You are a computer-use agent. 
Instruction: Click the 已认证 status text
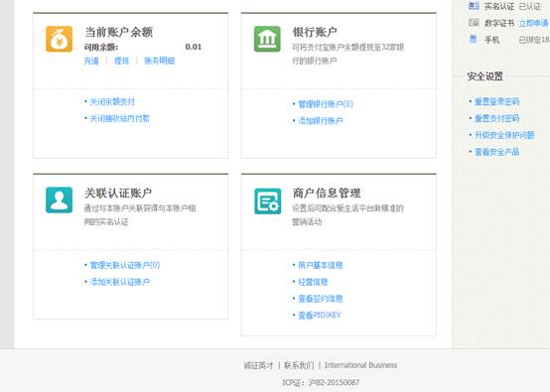click(530, 6)
